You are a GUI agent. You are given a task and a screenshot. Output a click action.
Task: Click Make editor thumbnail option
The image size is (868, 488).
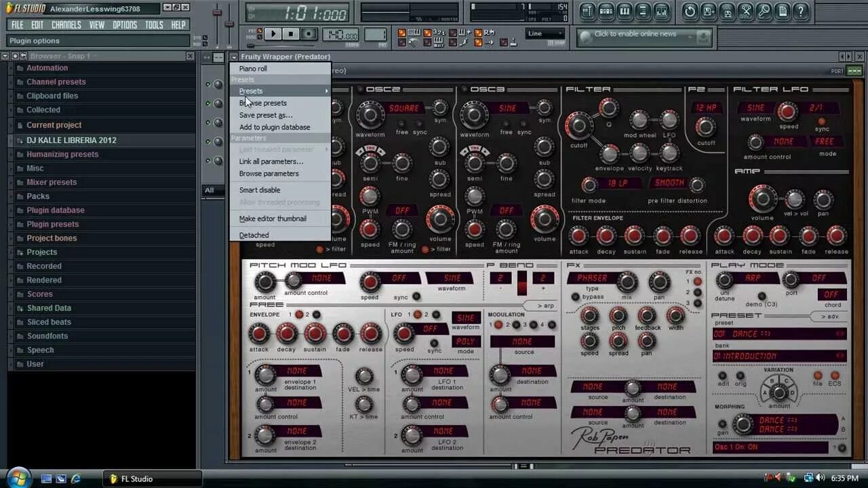coord(280,219)
